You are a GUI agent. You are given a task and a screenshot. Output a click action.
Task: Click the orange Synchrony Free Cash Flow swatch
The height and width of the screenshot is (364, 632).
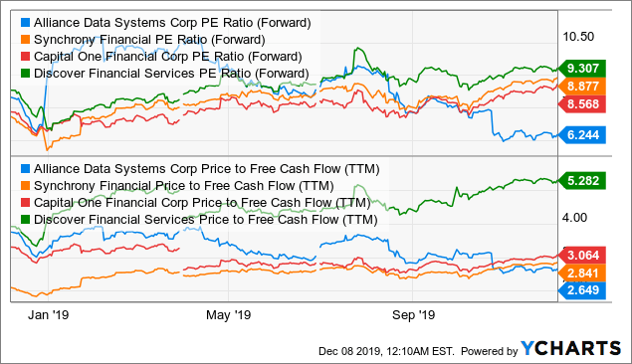pyautogui.click(x=26, y=186)
